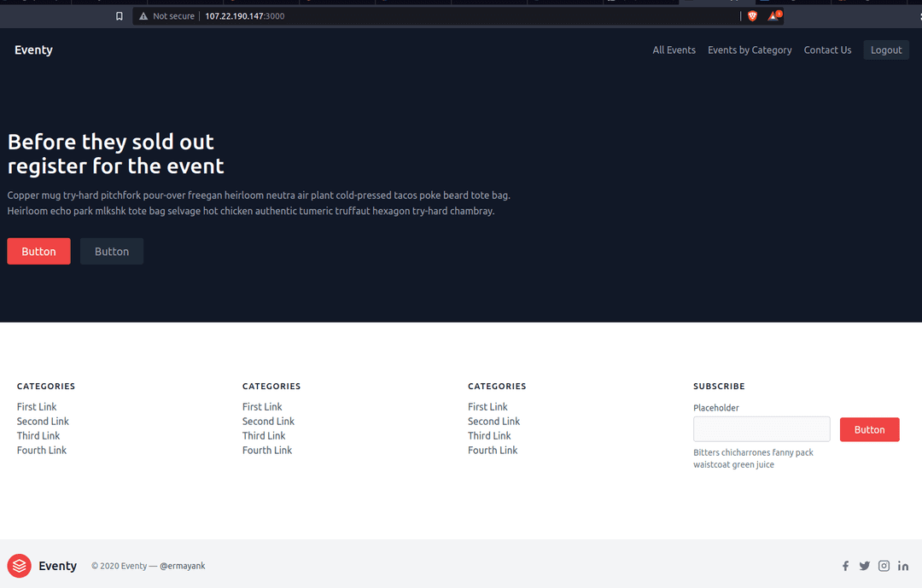Click Eventy brand name in the top header
Screen dimensions: 922x588
pos(33,50)
